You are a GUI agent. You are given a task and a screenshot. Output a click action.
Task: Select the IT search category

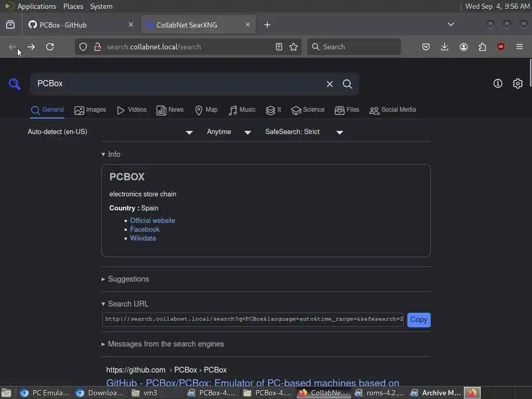(x=273, y=110)
